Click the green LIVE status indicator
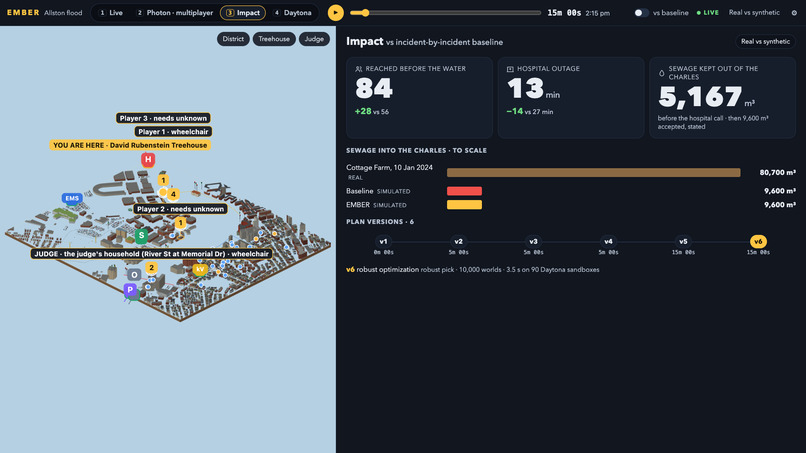This screenshot has width=806, height=453. coord(708,13)
